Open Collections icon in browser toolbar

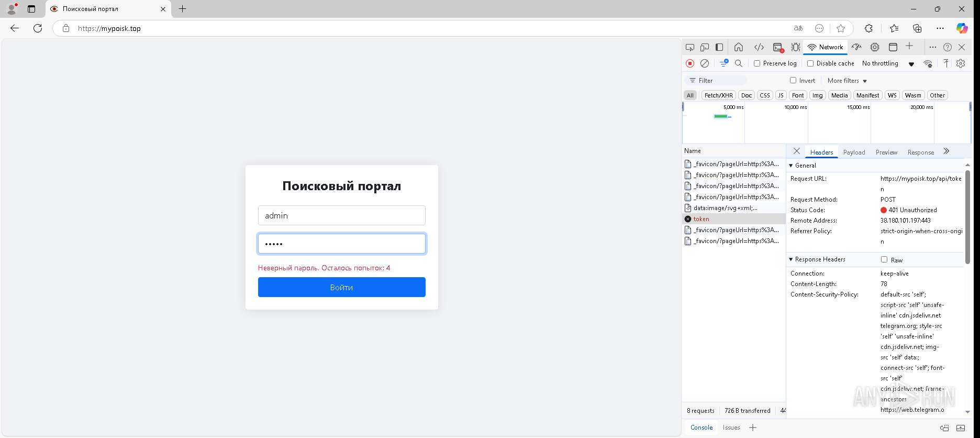pos(917,28)
